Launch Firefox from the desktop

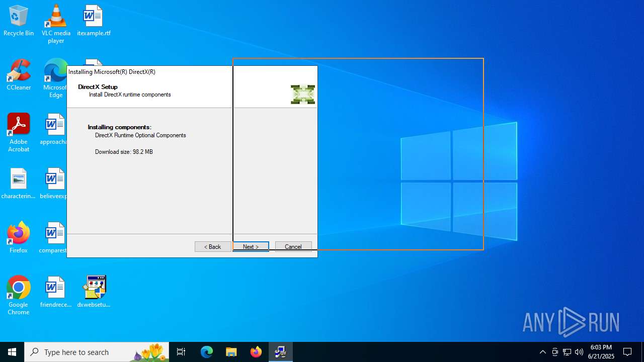click(x=19, y=238)
